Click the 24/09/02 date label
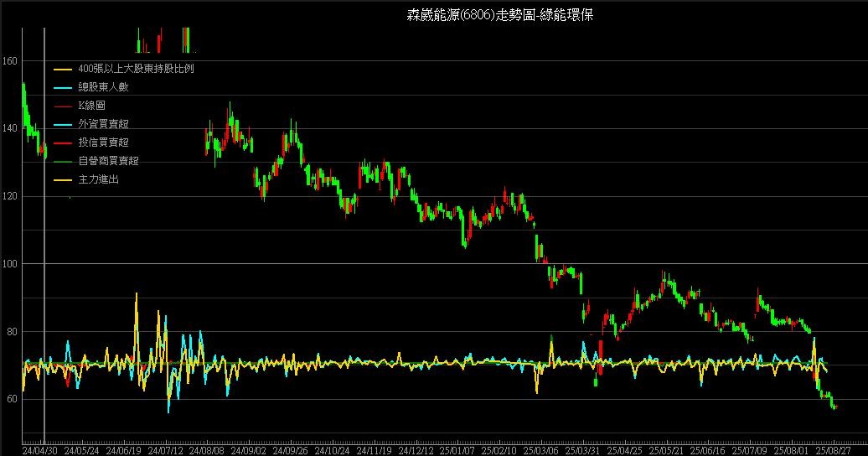The width and height of the screenshot is (868, 456). pyautogui.click(x=248, y=450)
